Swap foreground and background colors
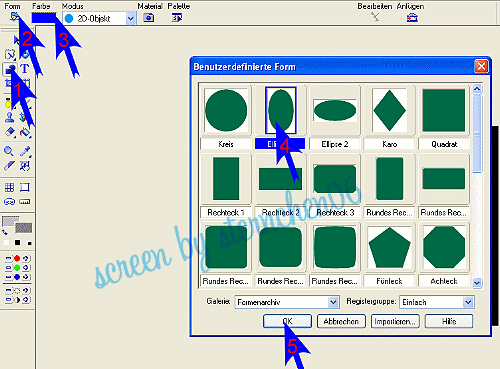500x369 pixels. pos(5,232)
